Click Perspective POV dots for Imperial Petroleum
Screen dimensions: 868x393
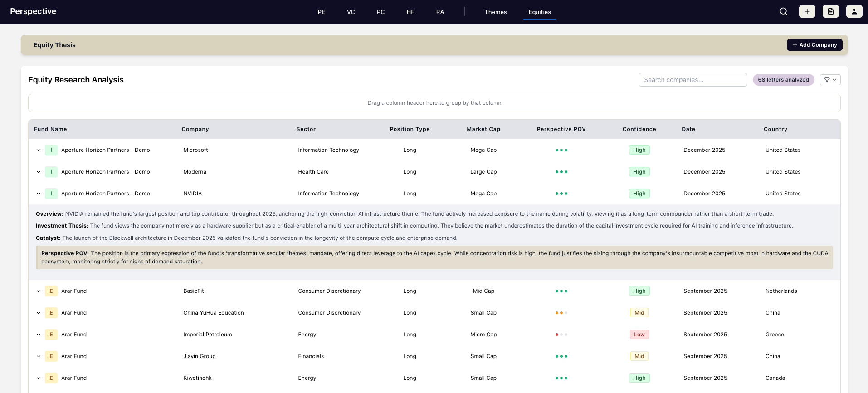click(x=561, y=335)
